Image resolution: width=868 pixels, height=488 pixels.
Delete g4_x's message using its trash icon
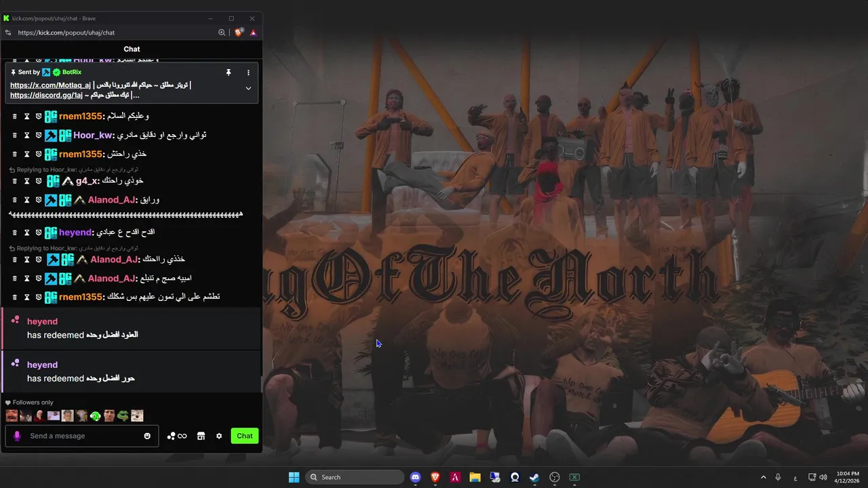(x=15, y=181)
